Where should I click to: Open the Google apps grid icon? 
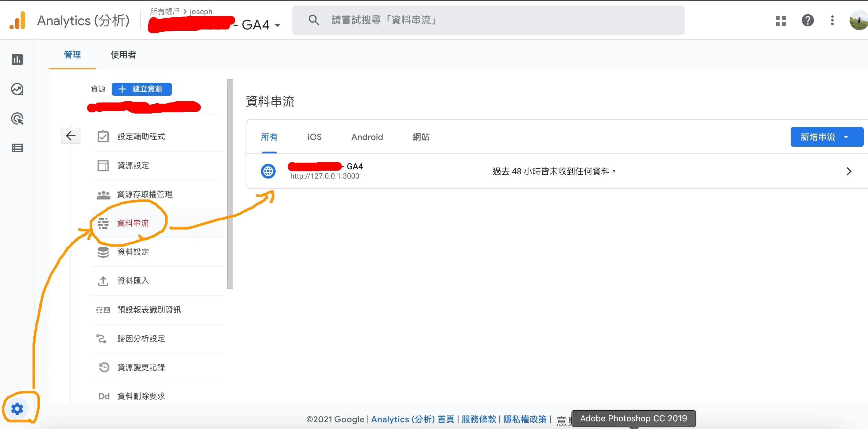tap(781, 20)
